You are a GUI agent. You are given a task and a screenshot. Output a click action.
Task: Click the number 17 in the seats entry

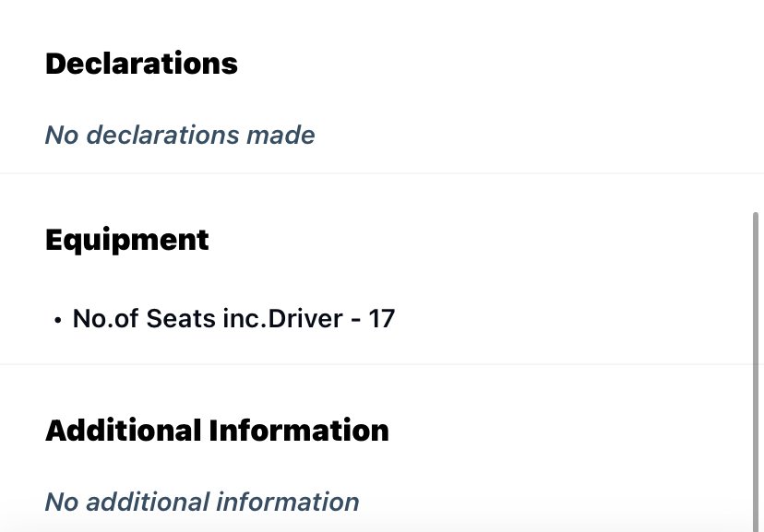pos(381,319)
